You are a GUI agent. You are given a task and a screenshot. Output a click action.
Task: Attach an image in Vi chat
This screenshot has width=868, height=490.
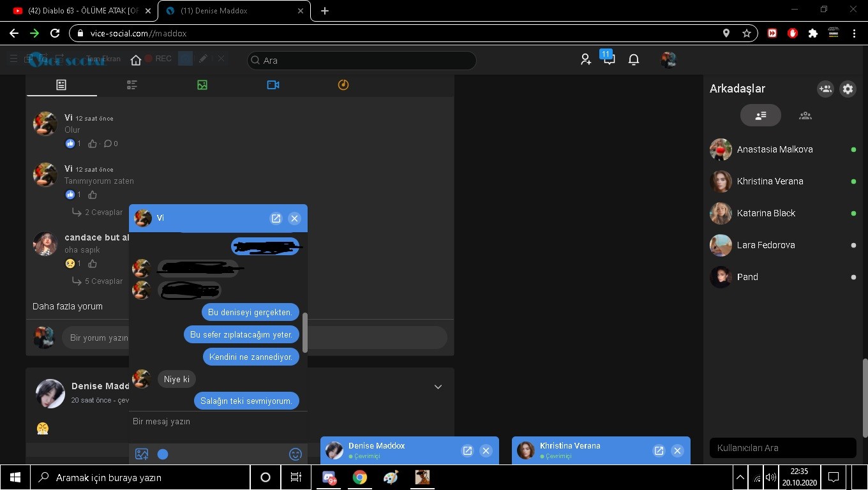[x=142, y=454]
